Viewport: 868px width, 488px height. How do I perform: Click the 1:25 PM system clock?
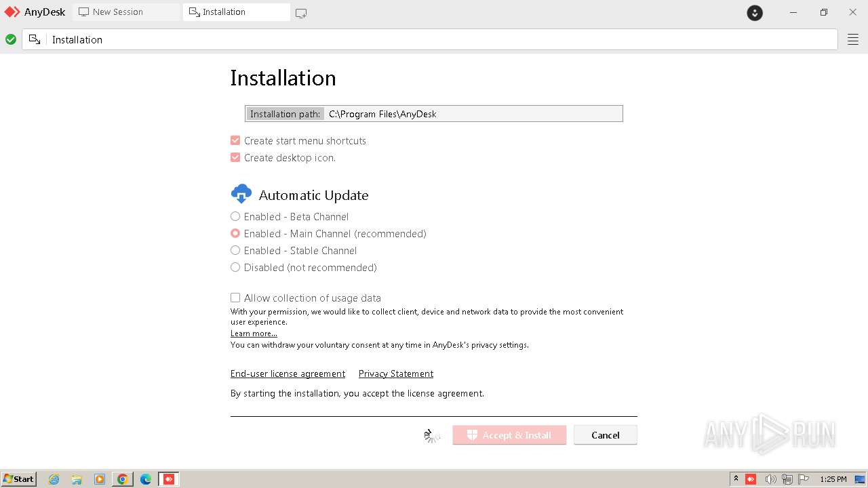(x=833, y=479)
